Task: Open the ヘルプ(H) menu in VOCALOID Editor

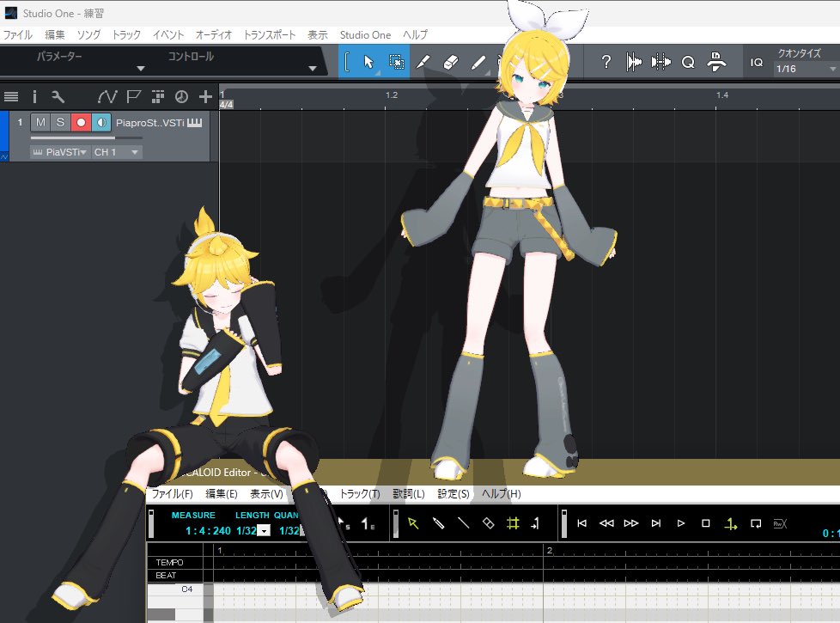Action: [x=501, y=494]
